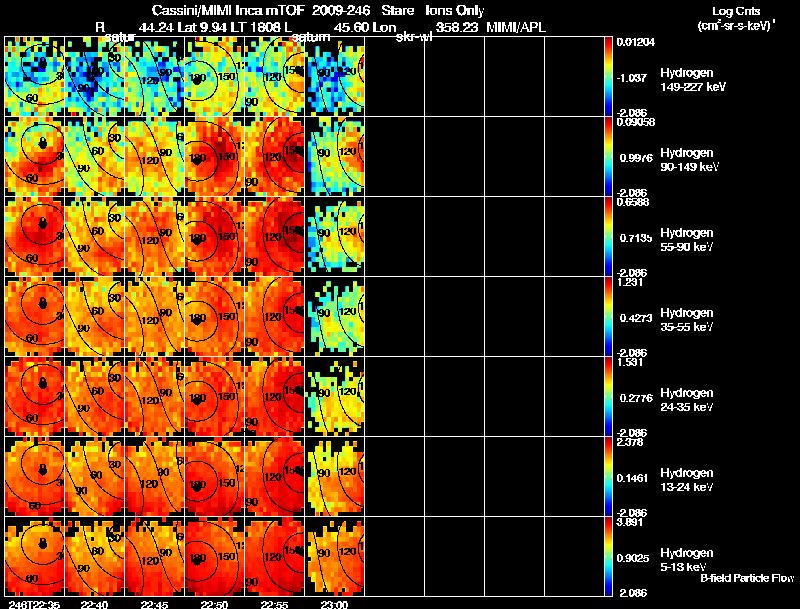Click the '22:40' time label
Image resolution: width=800 pixels, height=609 pixels.
pyautogui.click(x=94, y=604)
